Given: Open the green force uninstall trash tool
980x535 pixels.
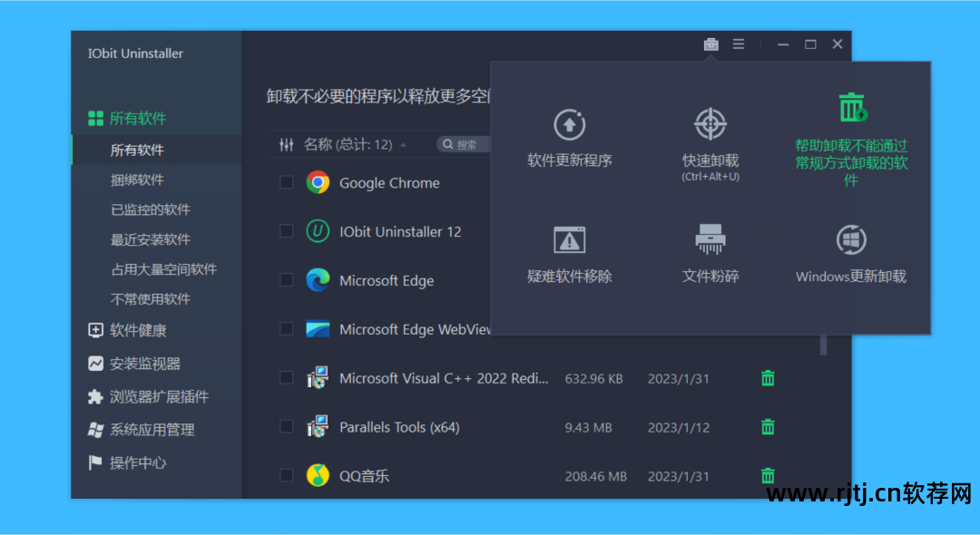Looking at the screenshot, I should click(851, 140).
